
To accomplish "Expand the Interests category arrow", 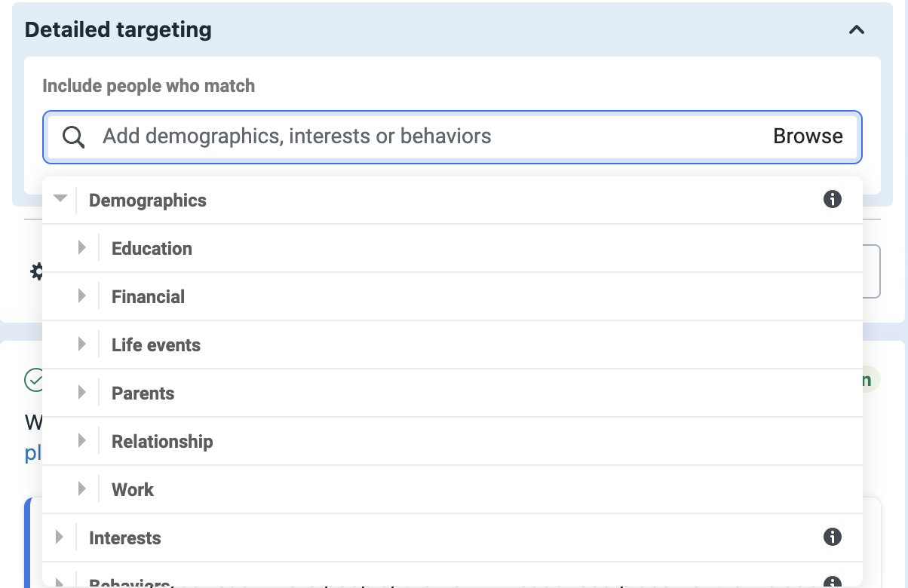I will [x=60, y=537].
